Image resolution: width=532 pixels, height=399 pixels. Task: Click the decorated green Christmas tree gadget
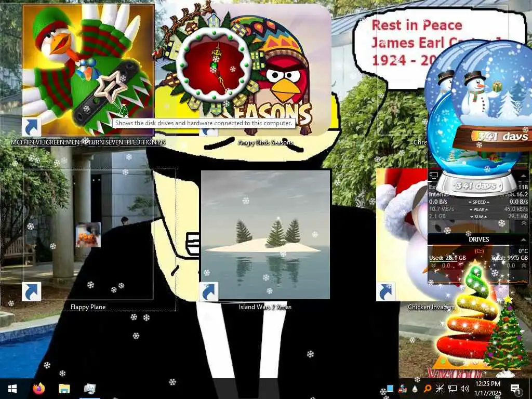point(506,336)
